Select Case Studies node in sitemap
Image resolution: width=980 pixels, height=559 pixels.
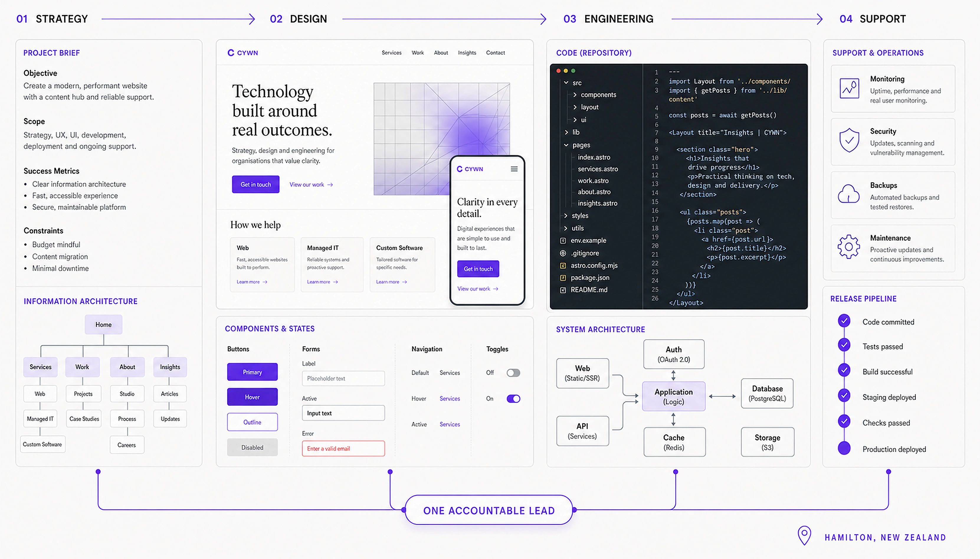click(84, 419)
